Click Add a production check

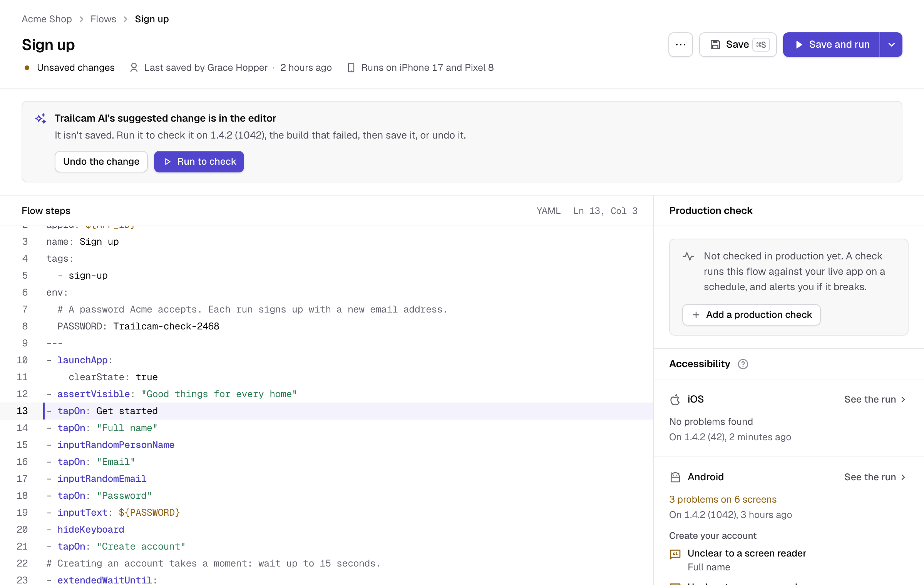(x=751, y=315)
